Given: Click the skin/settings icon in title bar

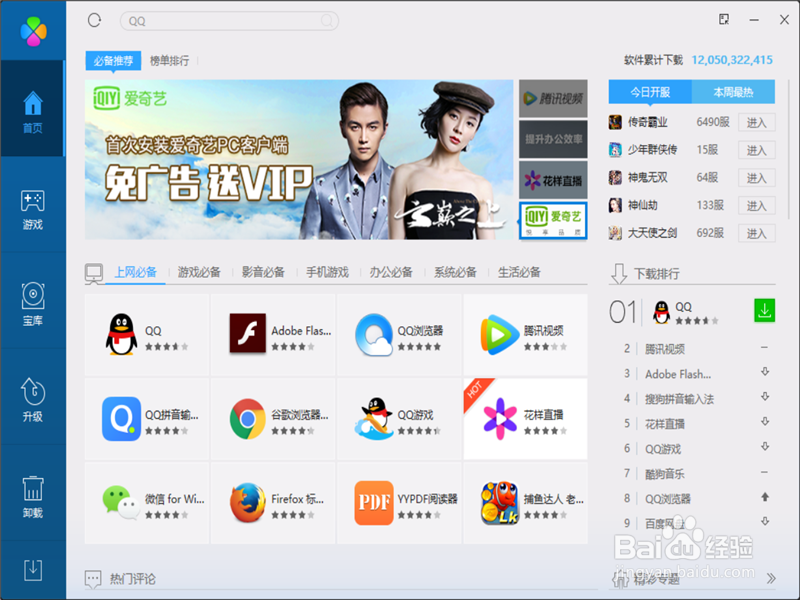Looking at the screenshot, I should [x=723, y=19].
